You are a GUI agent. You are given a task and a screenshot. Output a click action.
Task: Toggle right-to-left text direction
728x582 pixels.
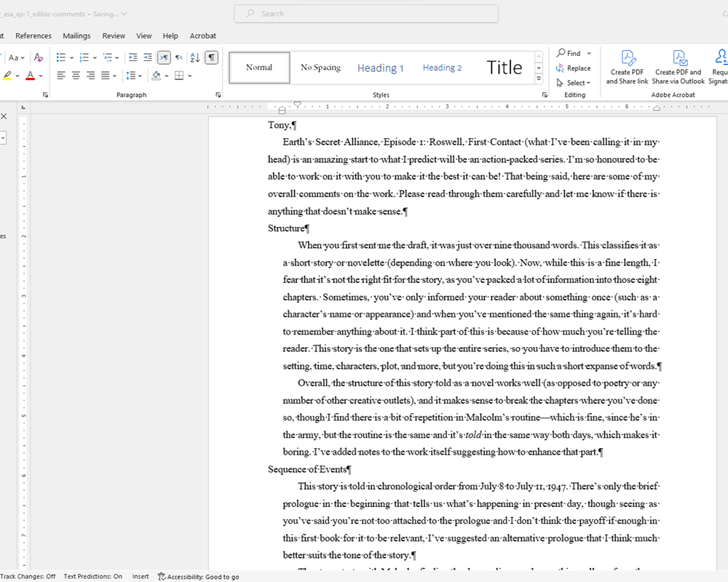(179, 57)
